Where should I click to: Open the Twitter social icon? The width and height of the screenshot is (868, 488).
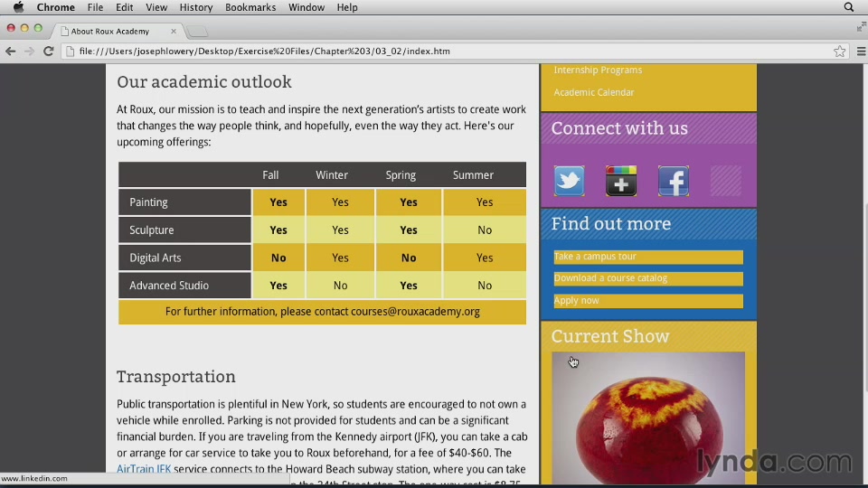pyautogui.click(x=569, y=181)
